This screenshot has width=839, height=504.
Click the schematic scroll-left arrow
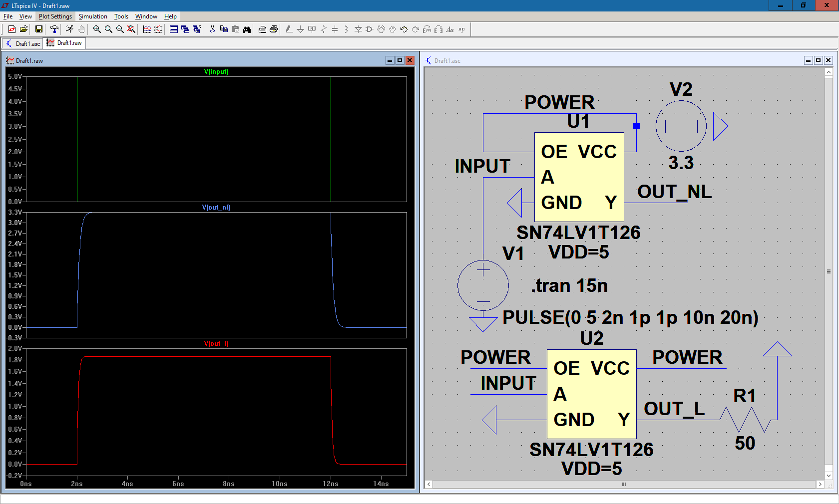coord(428,484)
